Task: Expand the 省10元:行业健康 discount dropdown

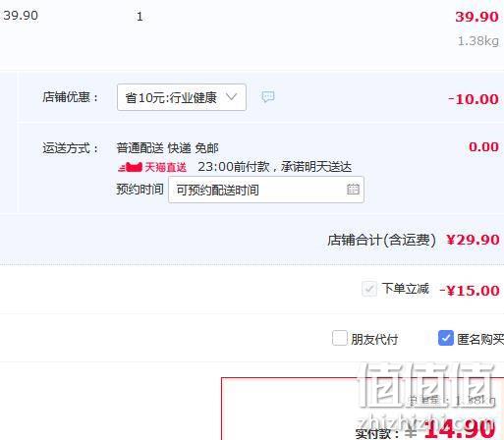Action: [x=182, y=97]
